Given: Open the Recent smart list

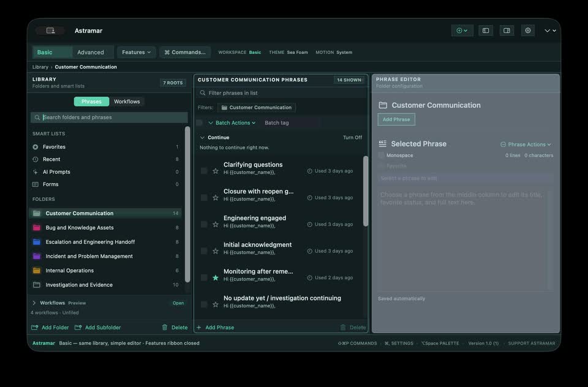Looking at the screenshot, I should coord(106,159).
